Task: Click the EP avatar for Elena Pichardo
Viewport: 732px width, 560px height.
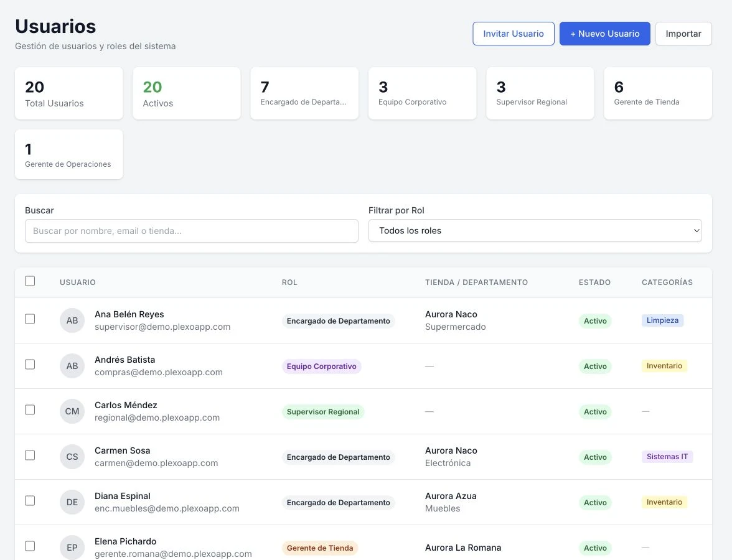Action: 72,548
